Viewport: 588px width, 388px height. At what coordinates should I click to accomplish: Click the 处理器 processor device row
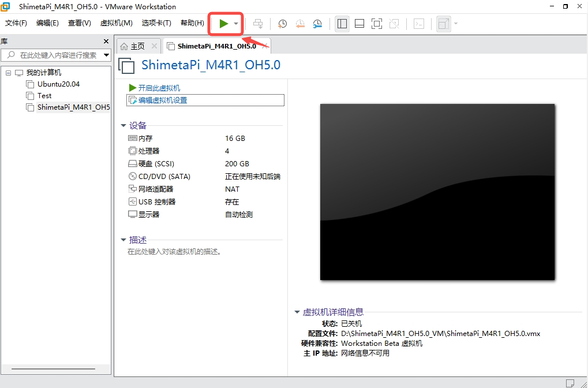click(204, 151)
